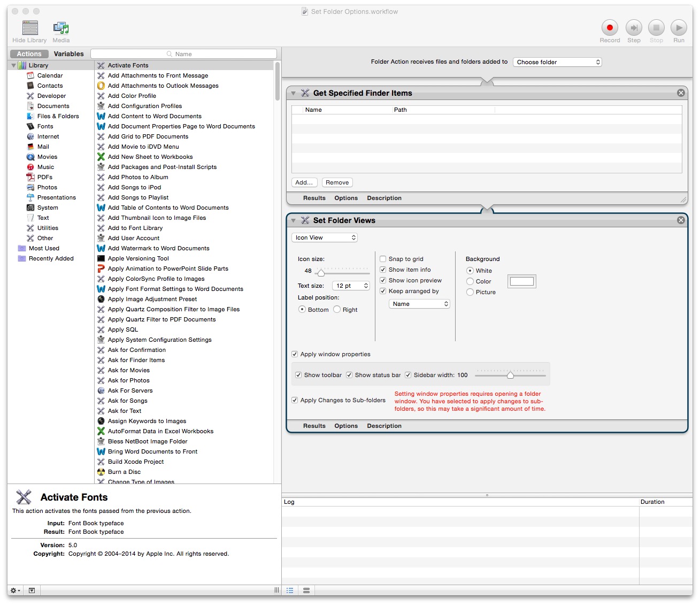
Task: Select the Picture background radio button
Action: tap(470, 292)
